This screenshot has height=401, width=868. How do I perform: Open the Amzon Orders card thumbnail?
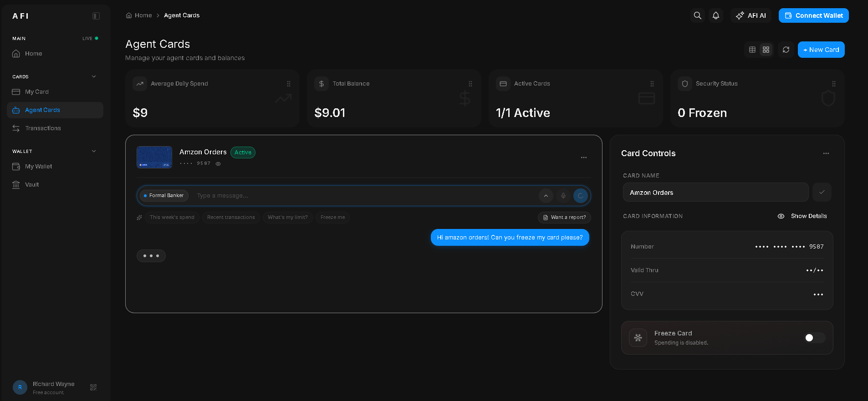[154, 157]
